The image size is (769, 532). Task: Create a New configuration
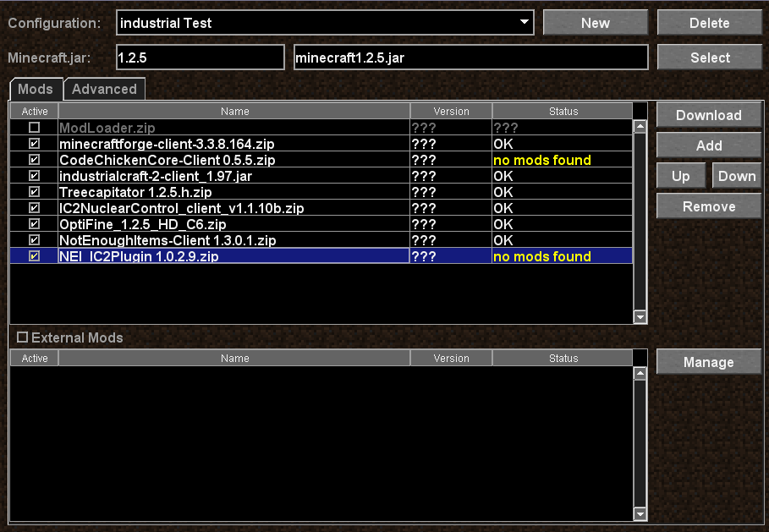tap(595, 23)
